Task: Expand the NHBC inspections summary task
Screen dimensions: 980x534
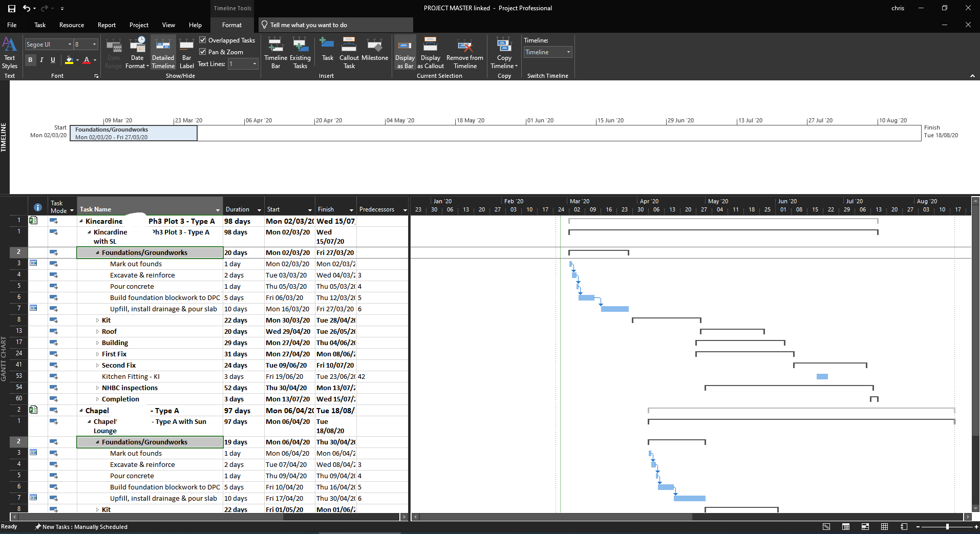Action: (98, 388)
